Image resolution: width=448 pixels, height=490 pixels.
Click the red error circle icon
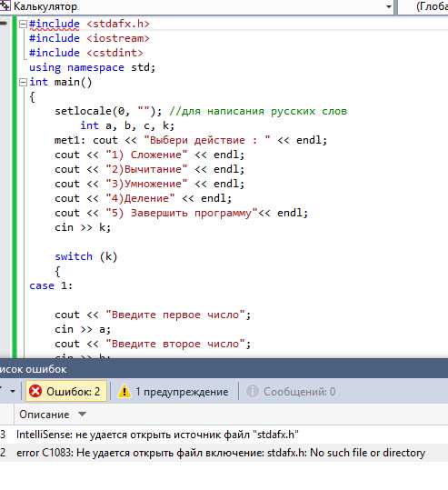(35, 391)
